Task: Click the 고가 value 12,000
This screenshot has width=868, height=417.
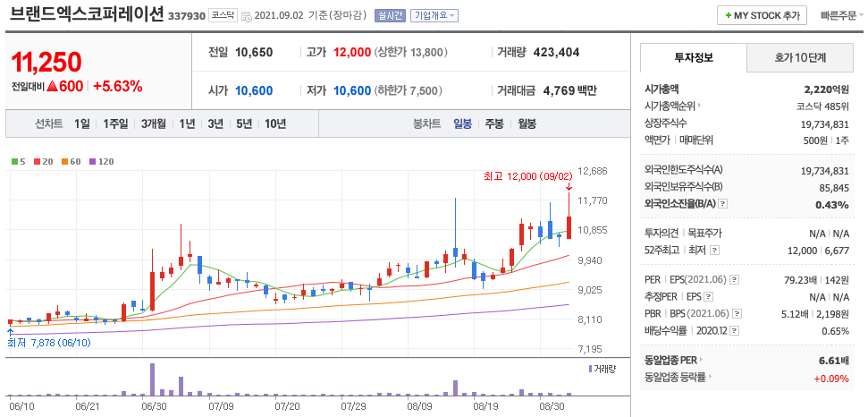Action: (352, 53)
